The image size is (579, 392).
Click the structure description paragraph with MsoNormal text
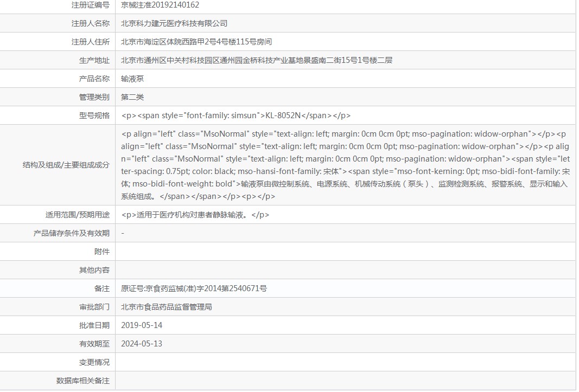click(345, 165)
